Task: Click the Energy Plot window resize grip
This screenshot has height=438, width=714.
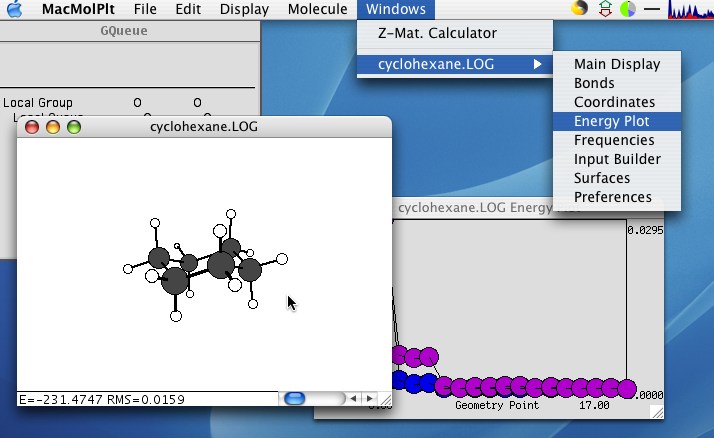Action: (657, 411)
